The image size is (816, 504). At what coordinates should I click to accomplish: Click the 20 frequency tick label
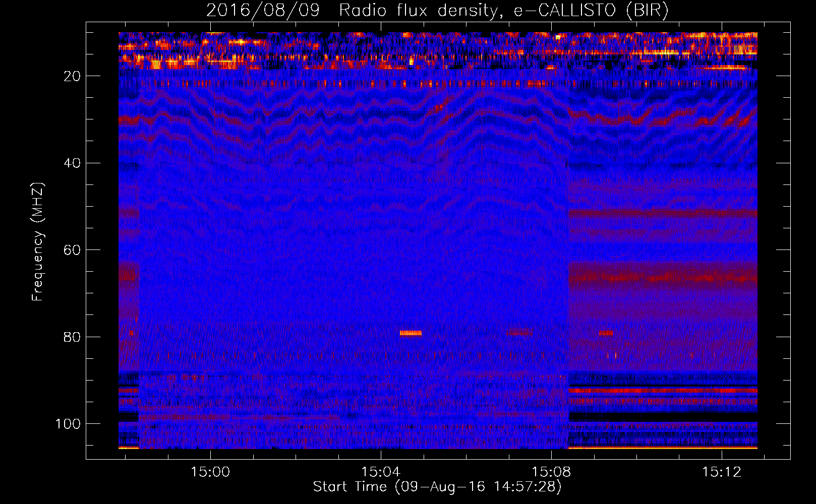(72, 76)
